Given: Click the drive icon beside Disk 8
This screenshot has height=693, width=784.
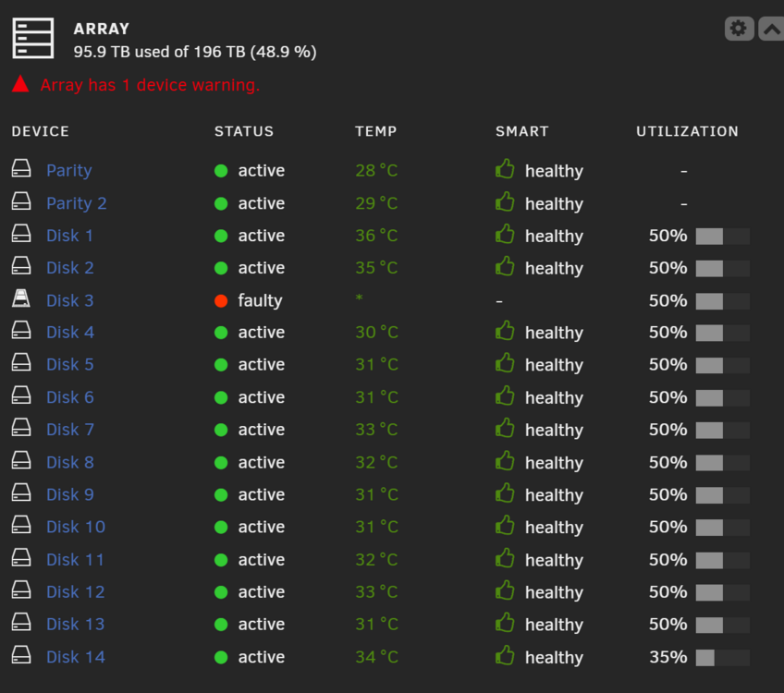Looking at the screenshot, I should tap(21, 459).
